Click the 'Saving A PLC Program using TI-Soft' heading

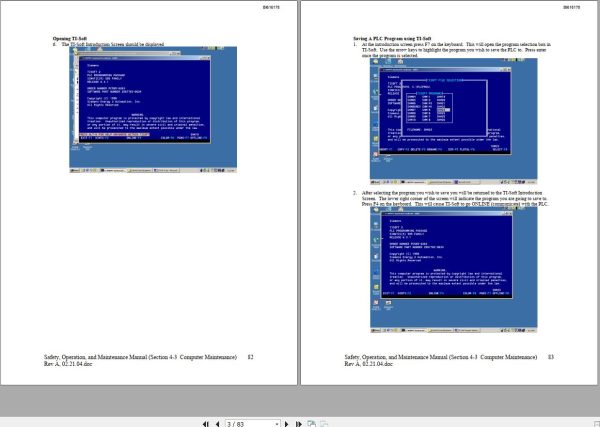(392, 39)
